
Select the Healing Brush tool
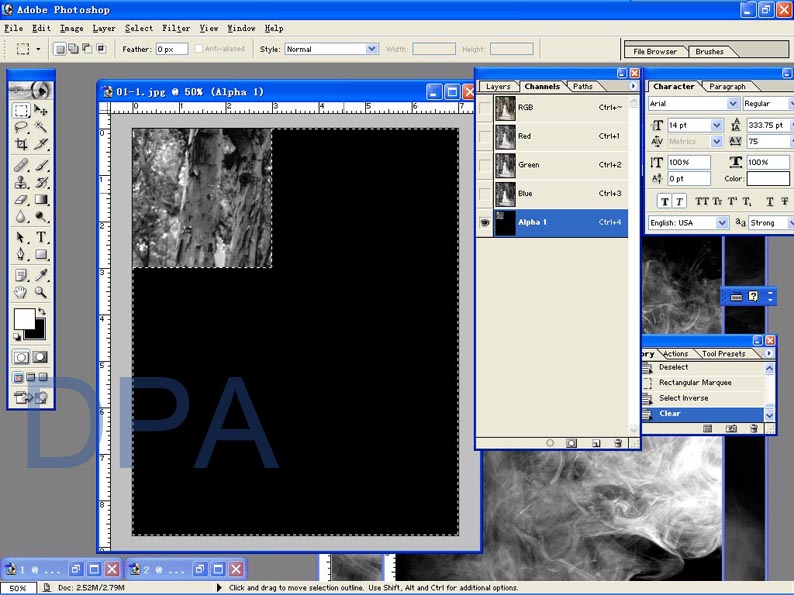point(21,165)
